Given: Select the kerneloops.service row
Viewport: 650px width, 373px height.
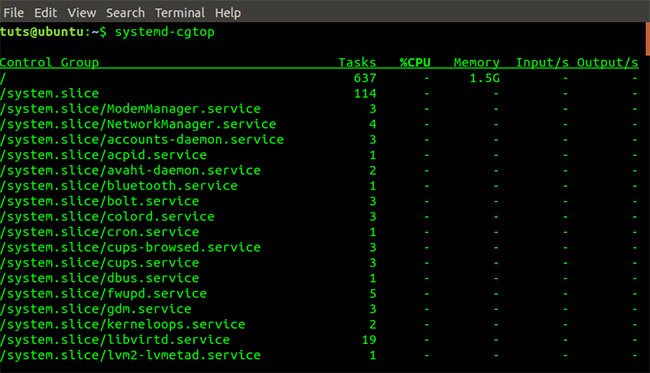Looking at the screenshot, I should (x=319, y=324).
